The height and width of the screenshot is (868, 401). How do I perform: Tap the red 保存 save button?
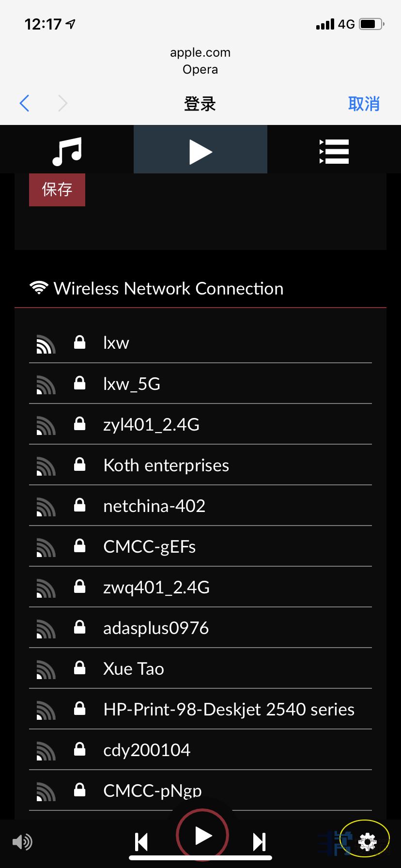(x=57, y=189)
